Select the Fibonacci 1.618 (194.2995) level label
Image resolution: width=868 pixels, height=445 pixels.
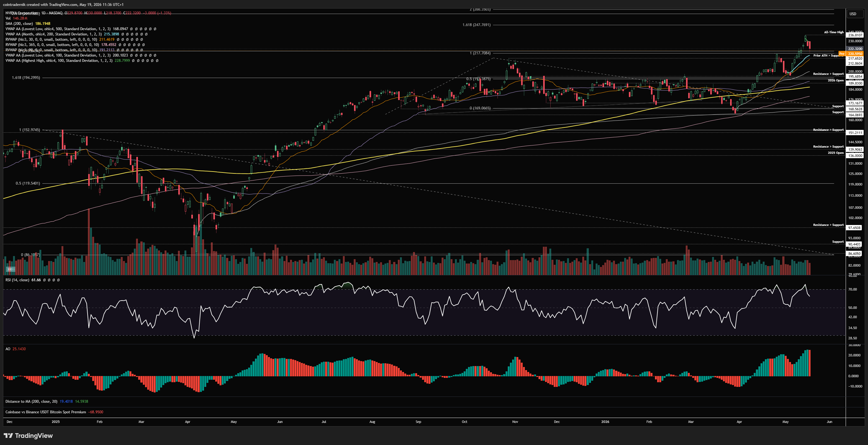tap(26, 78)
